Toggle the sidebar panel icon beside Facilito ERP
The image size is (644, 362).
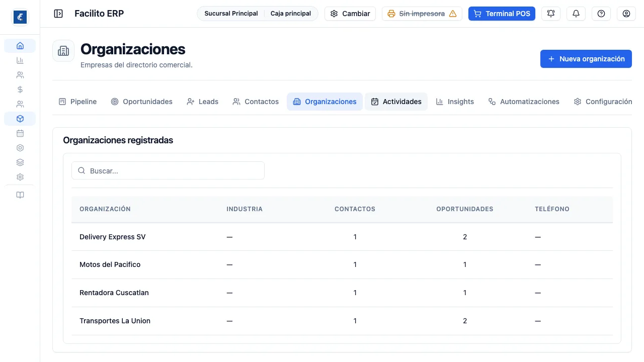coord(58,14)
